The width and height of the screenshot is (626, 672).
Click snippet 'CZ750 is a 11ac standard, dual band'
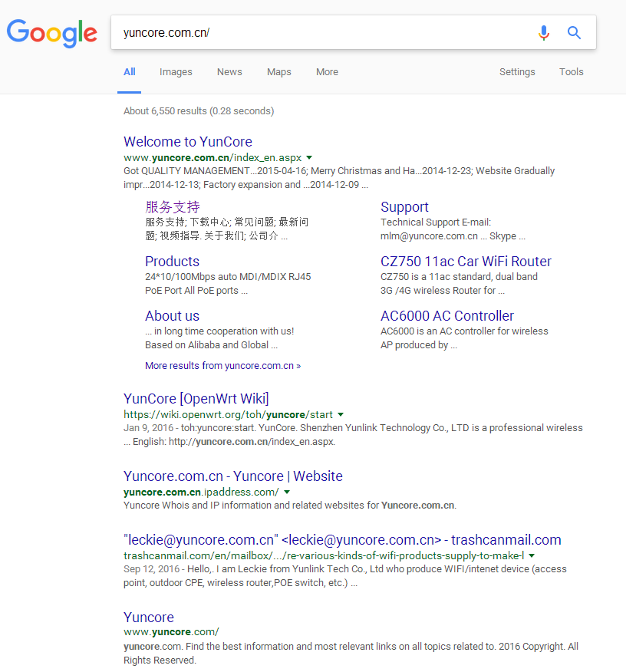click(x=459, y=276)
